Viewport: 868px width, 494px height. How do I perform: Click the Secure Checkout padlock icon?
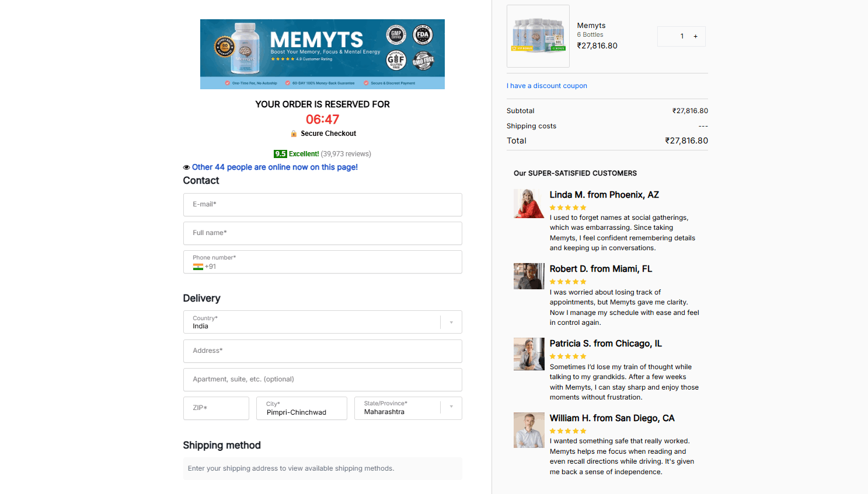(x=293, y=133)
